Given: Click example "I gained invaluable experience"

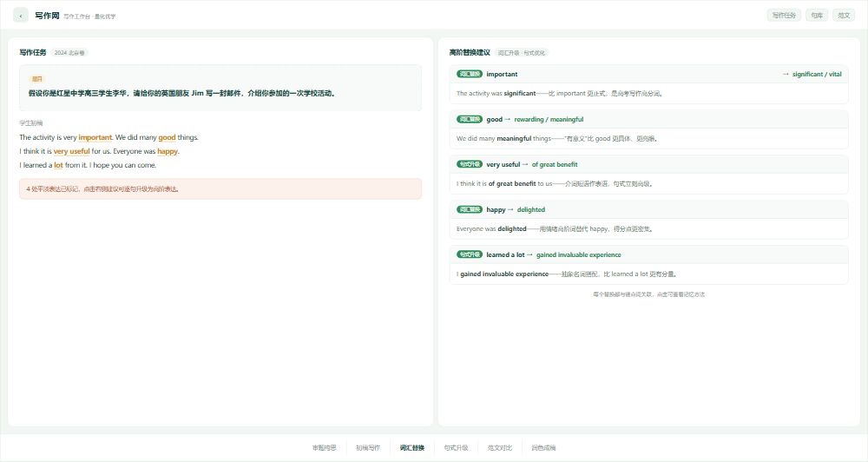Looking at the screenshot, I should coord(503,274).
